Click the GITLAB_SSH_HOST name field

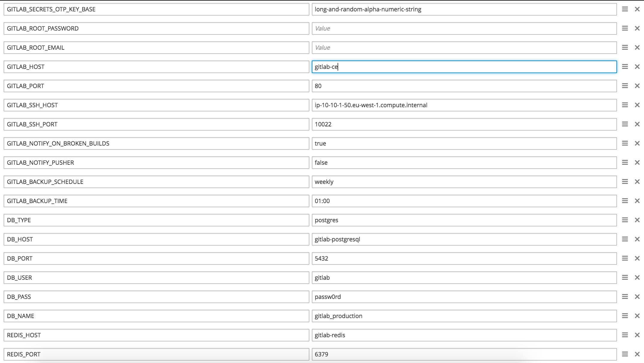pos(156,105)
